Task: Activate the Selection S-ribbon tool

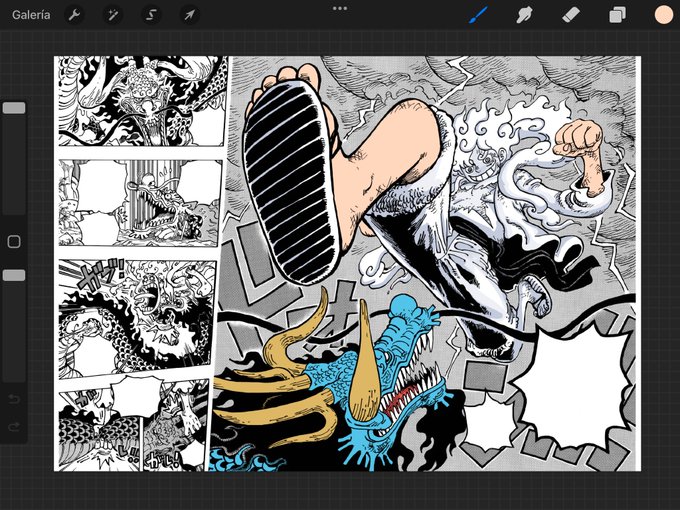Action: [151, 15]
